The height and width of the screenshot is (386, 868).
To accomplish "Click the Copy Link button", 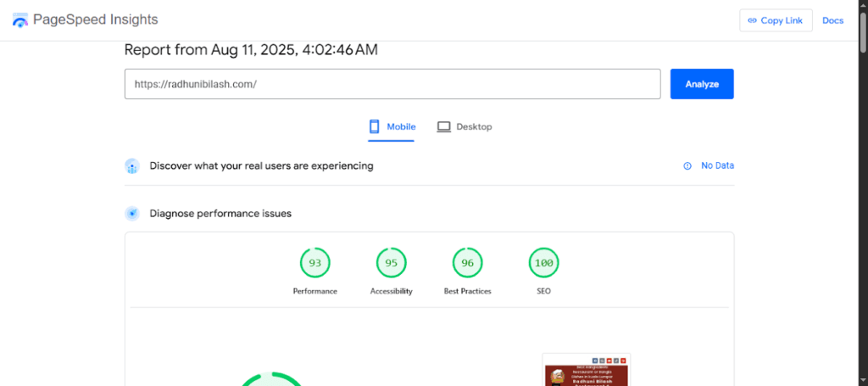I will coord(776,20).
